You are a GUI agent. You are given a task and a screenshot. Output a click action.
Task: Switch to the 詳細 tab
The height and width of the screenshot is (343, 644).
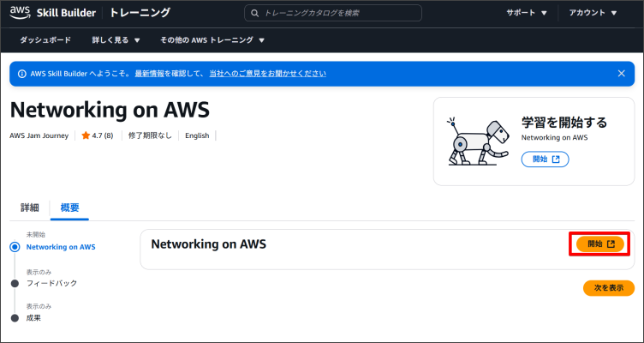(x=30, y=208)
